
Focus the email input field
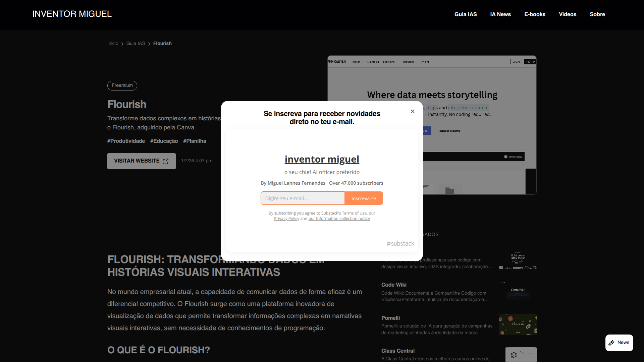[x=302, y=198]
